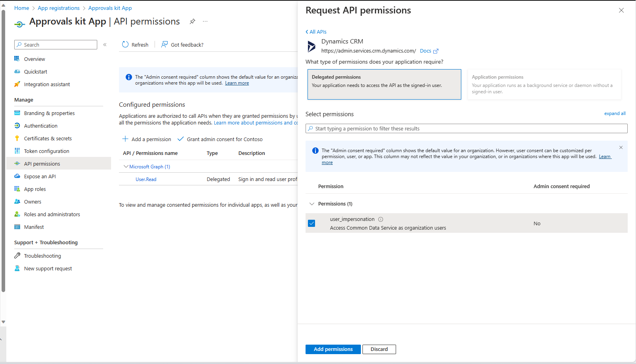Click the left vertical scrollbar
Image resolution: width=636 pixels, height=364 pixels.
point(3,150)
